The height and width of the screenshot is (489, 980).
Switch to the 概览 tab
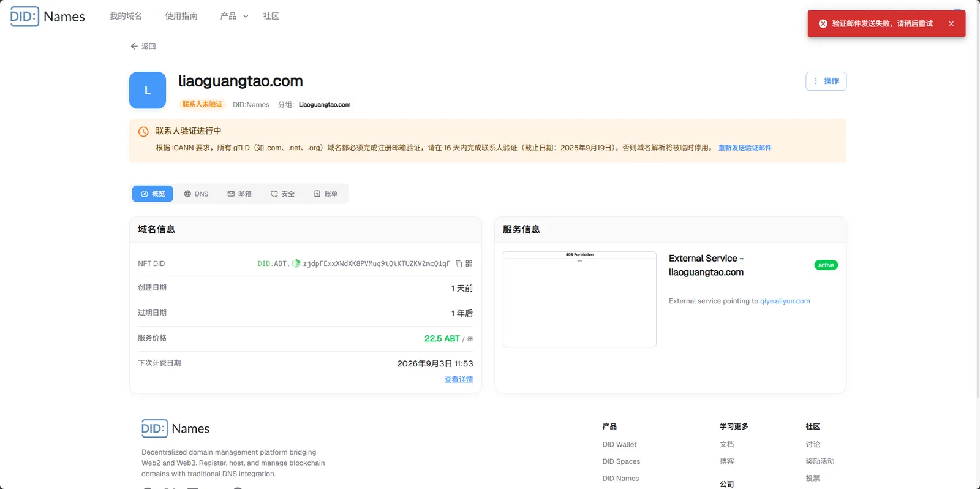[153, 194]
